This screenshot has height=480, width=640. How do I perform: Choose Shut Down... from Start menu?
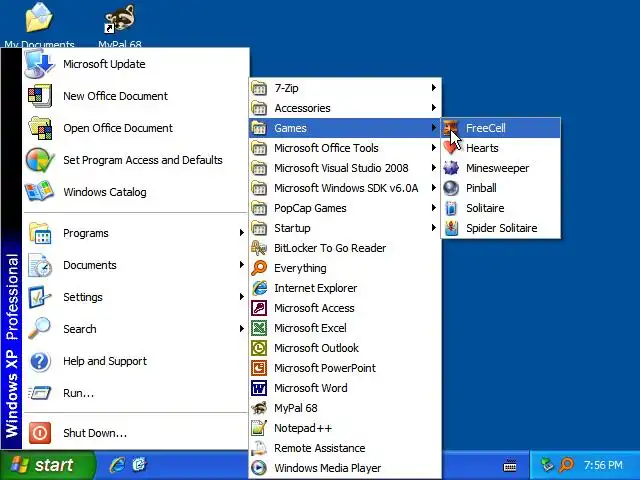[x=136, y=433]
